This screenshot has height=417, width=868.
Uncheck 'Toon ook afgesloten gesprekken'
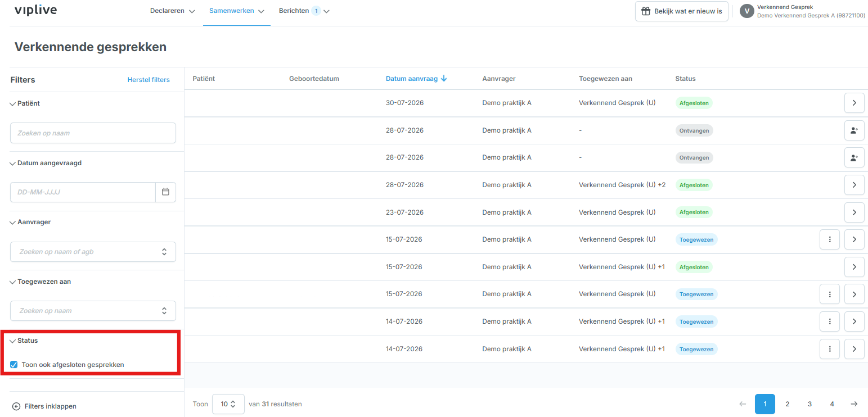[x=14, y=365]
